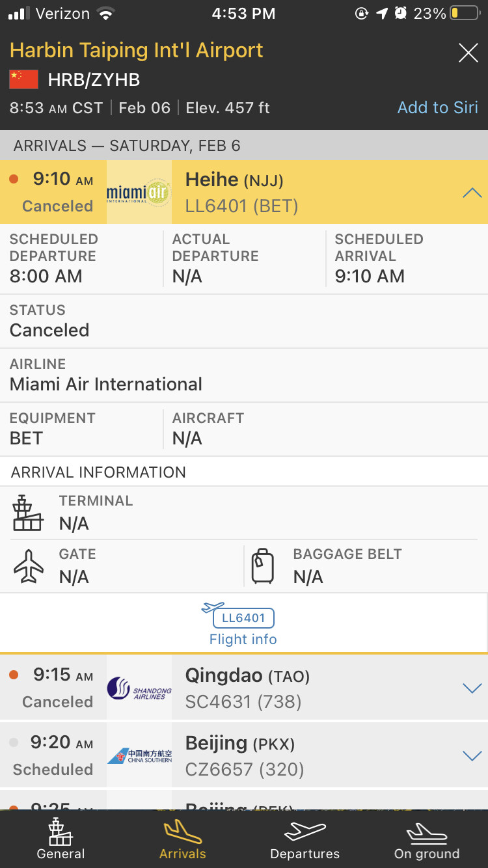Viewport: 488px width, 868px height.
Task: Tap the China Southern airline logo
Action: (139, 756)
